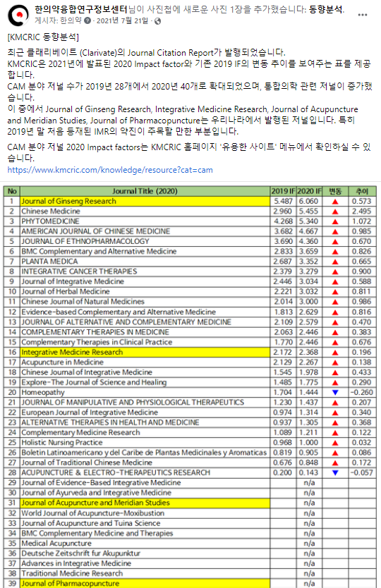Click JOURNAL OF ETHNOPHARMACOLOGY title
The image size is (381, 588).
pos(85,241)
